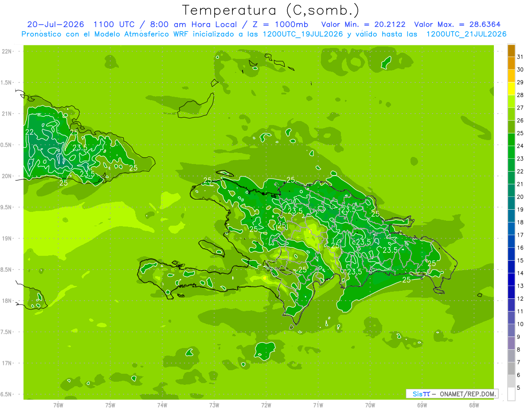Click the '1200UTC_19JUL2026' initialization time text
The height and width of the screenshot is (411, 532).
[x=303, y=34]
